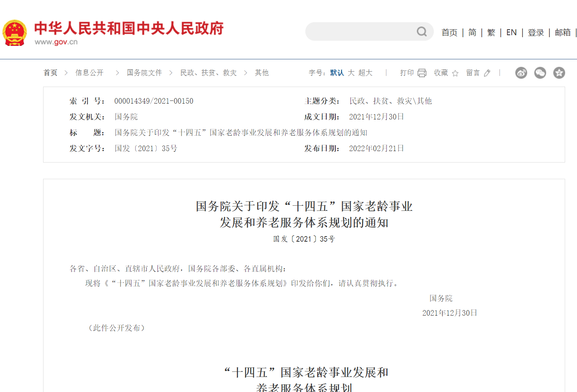This screenshot has width=577, height=392.
Task: Share the page via the WeChat icon
Action: click(x=540, y=73)
